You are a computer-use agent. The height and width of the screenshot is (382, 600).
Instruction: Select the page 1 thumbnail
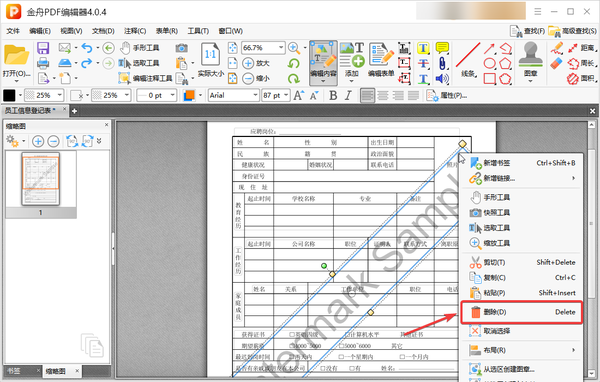pyautogui.click(x=41, y=179)
